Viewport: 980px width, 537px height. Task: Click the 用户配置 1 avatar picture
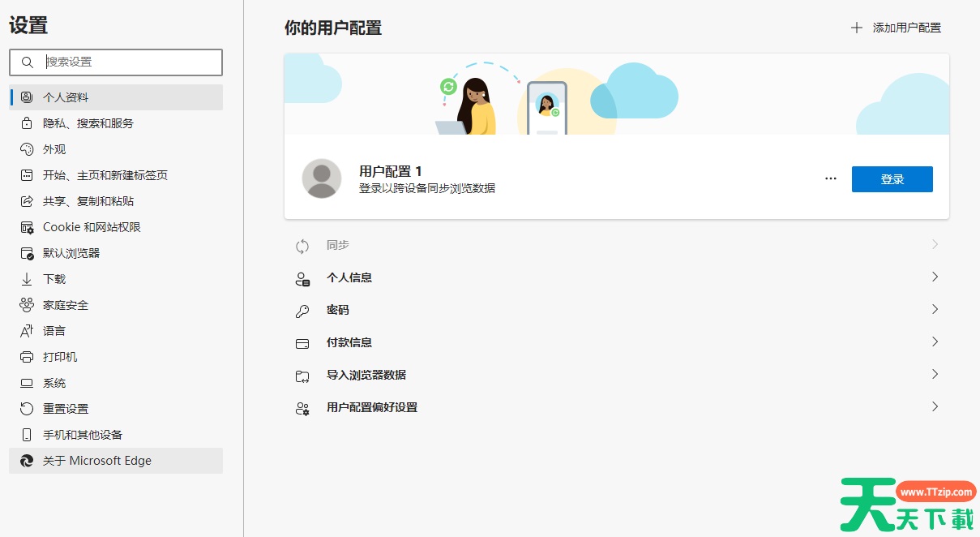click(x=322, y=178)
